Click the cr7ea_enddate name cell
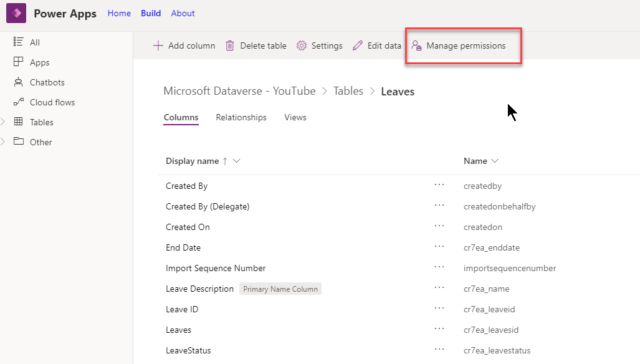Image resolution: width=640 pixels, height=364 pixels. 492,247
